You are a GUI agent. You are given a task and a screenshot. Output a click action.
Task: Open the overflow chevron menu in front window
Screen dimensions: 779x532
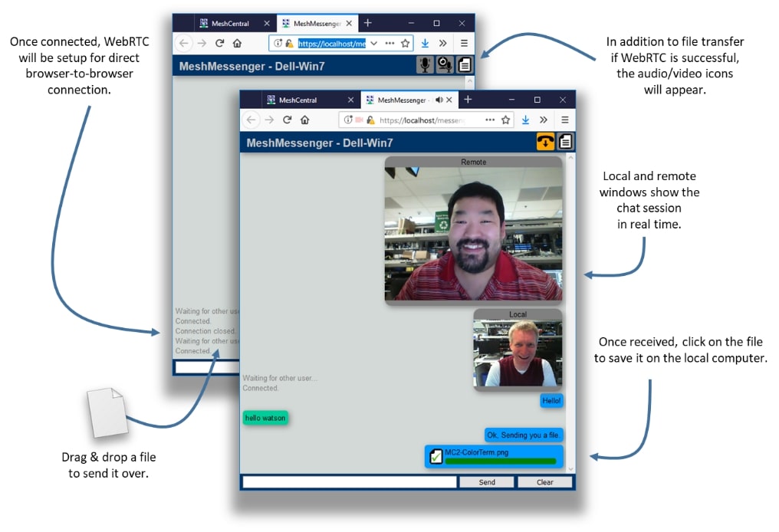(544, 120)
